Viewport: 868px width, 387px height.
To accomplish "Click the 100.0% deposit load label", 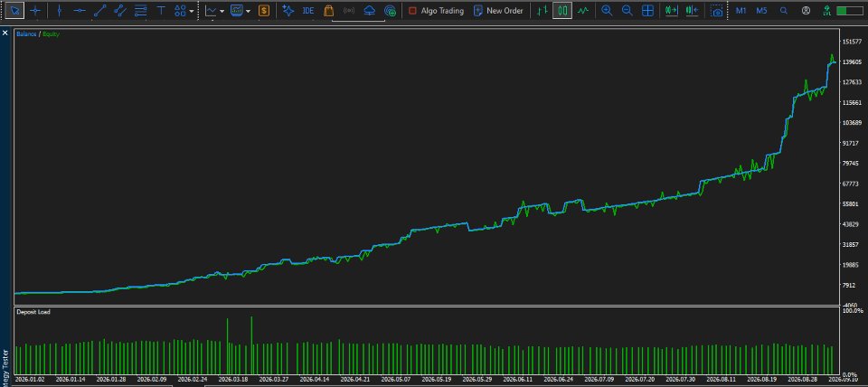I will tap(853, 311).
